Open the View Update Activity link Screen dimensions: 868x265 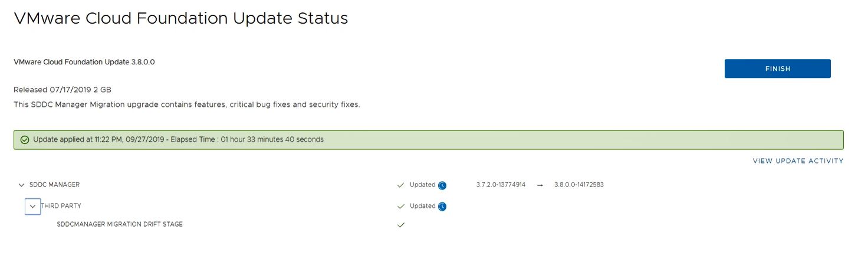click(x=798, y=161)
